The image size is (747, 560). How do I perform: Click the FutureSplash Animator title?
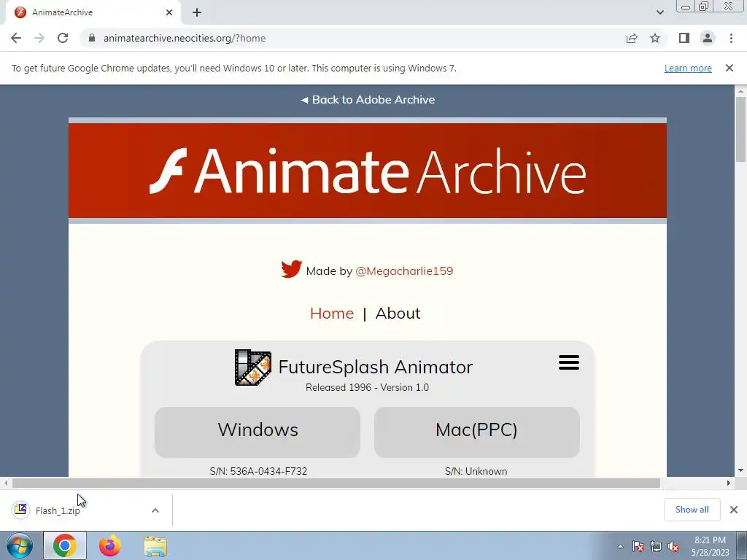(x=376, y=367)
